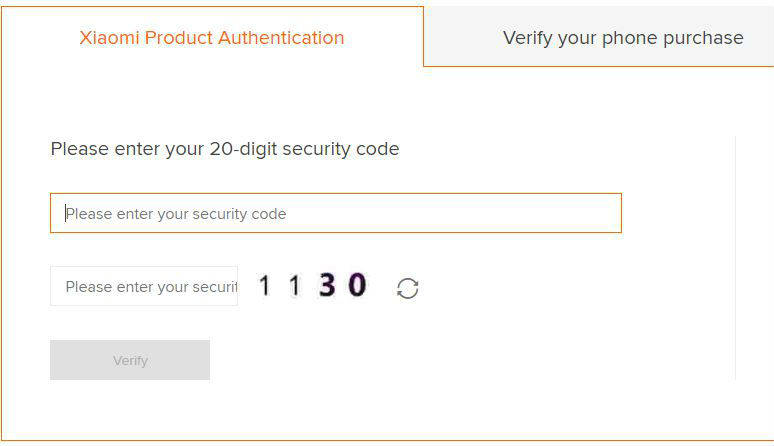Switch to Verify your phone purchase tab
The height and width of the screenshot is (446, 774).
(x=622, y=38)
